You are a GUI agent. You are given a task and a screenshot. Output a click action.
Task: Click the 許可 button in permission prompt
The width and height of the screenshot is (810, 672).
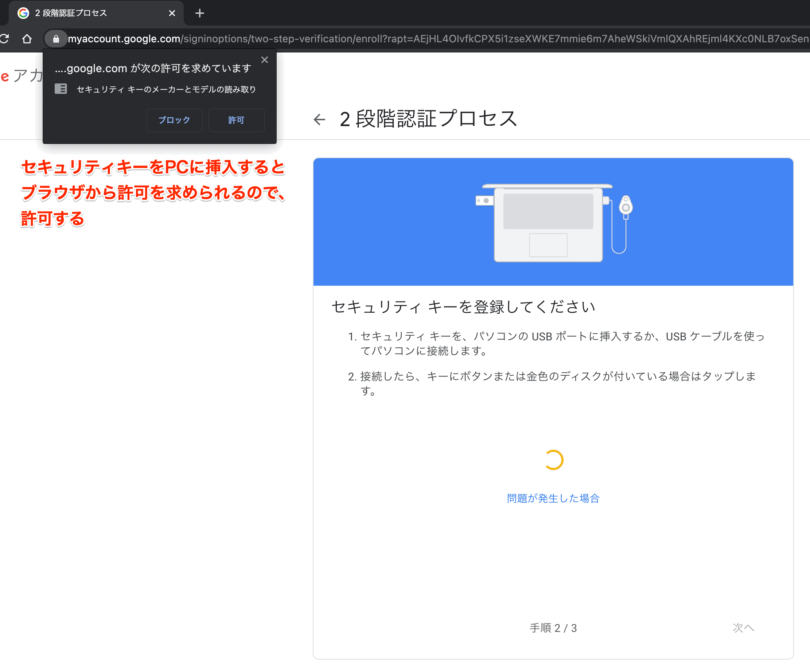click(x=237, y=120)
